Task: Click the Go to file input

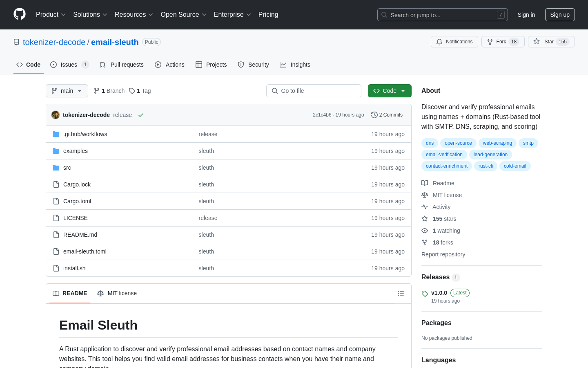Action: [x=314, y=91]
